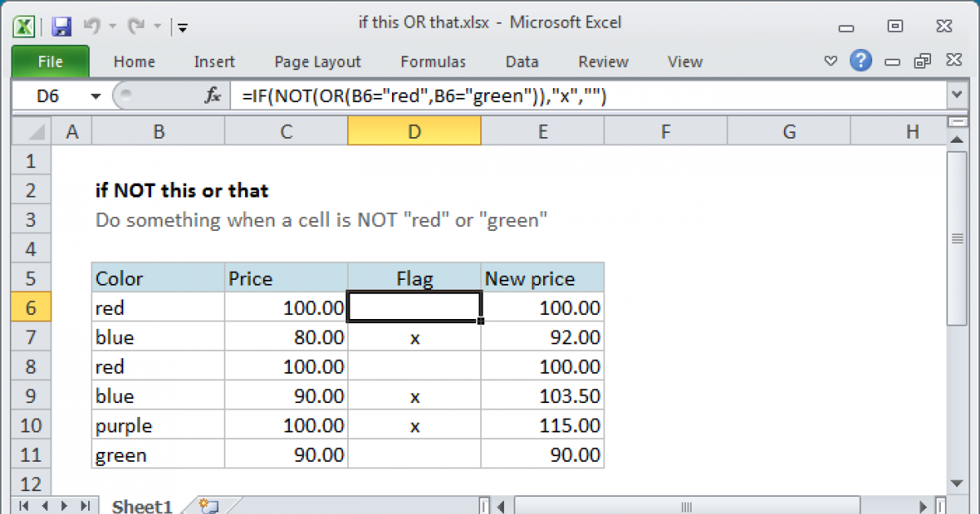Switch to the Formulas tab
The height and width of the screenshot is (514, 980).
[x=433, y=62]
